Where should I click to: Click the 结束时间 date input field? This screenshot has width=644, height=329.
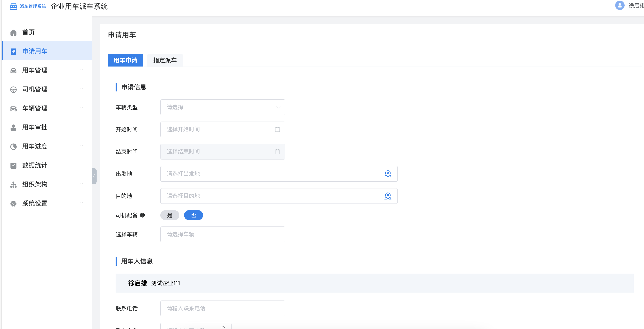pyautogui.click(x=223, y=151)
